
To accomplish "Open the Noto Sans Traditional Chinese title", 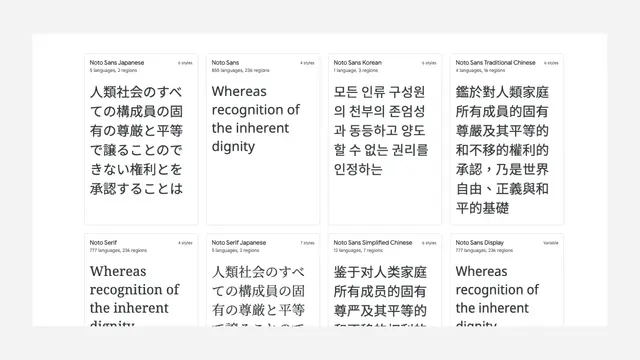I will (x=496, y=62).
